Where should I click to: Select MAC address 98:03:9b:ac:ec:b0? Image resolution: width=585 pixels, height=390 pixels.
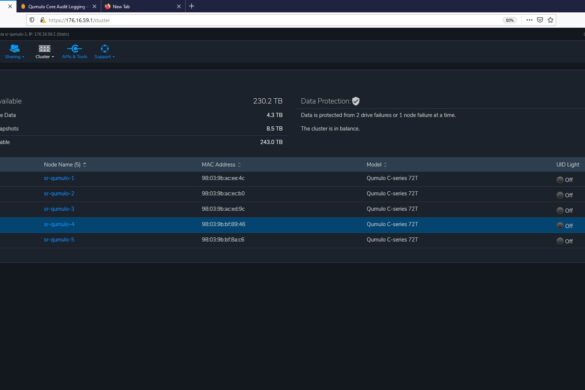coord(223,194)
